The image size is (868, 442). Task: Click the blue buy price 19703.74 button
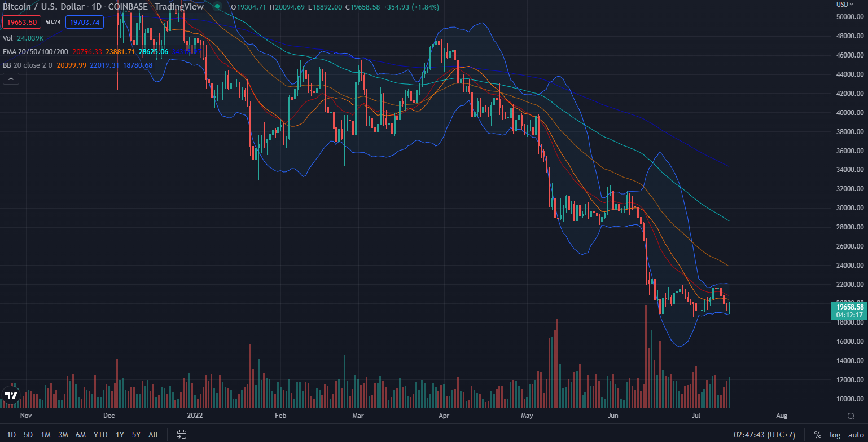85,23
